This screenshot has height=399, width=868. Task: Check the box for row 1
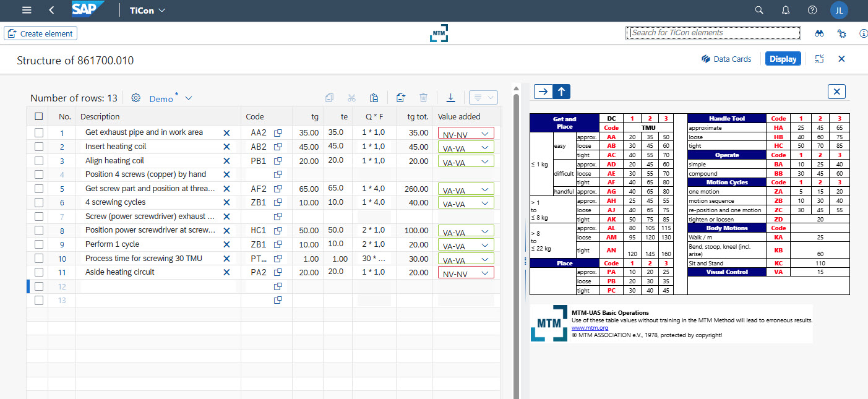[39, 132]
